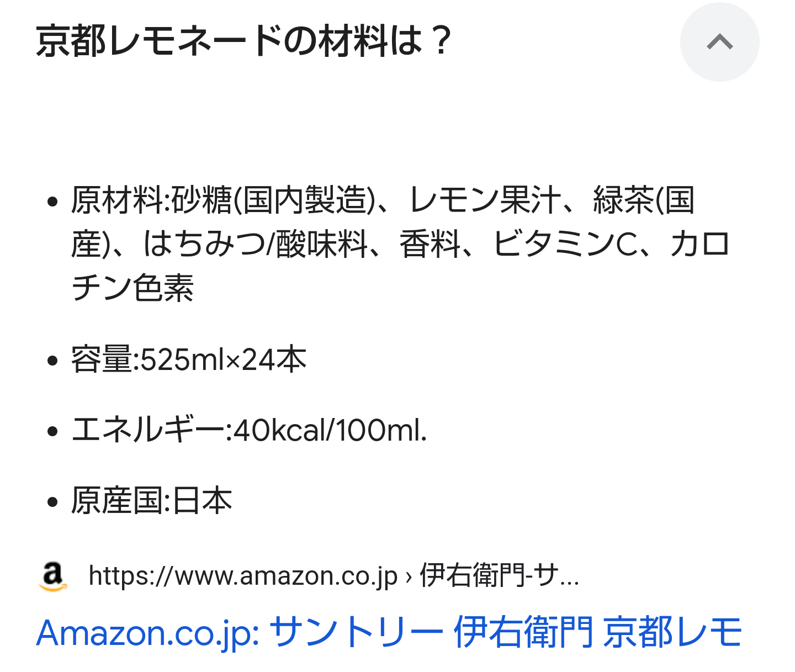The width and height of the screenshot is (795, 672).
Task: Click the 525ml×24本 volume value
Action: pyautogui.click(x=223, y=359)
